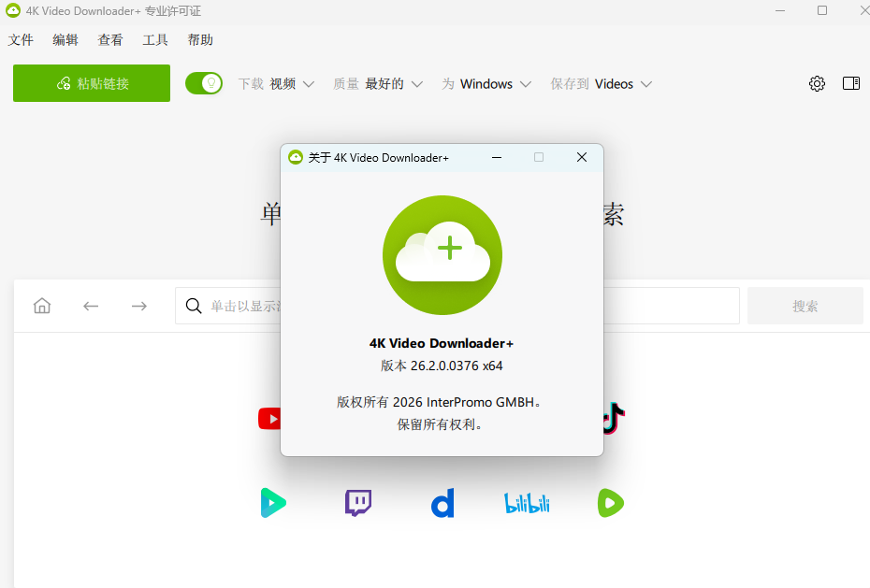
Task: Maximize the main 4K Video Downloader+ window
Action: pos(822,10)
